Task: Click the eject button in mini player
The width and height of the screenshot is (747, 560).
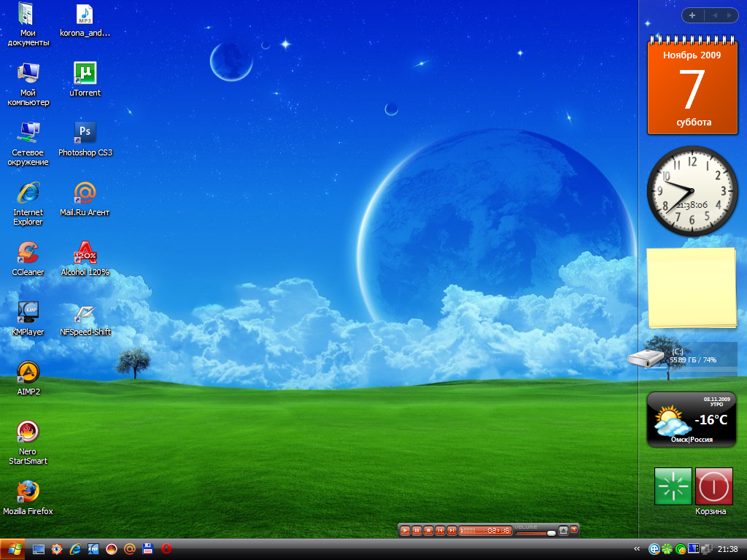Action: click(x=563, y=531)
